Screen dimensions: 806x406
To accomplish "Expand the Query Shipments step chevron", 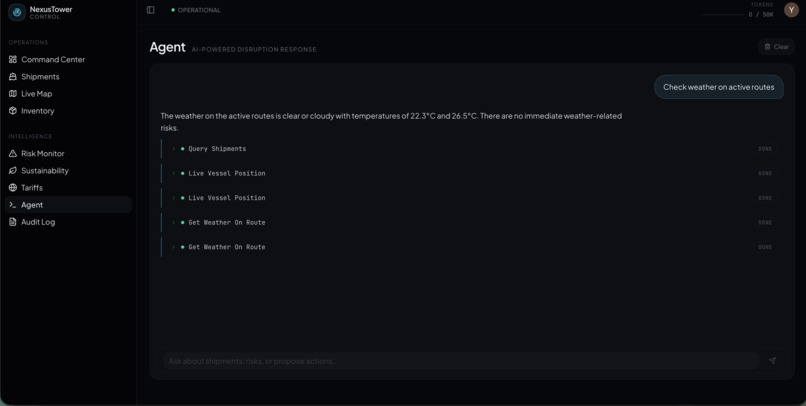I will click(174, 149).
